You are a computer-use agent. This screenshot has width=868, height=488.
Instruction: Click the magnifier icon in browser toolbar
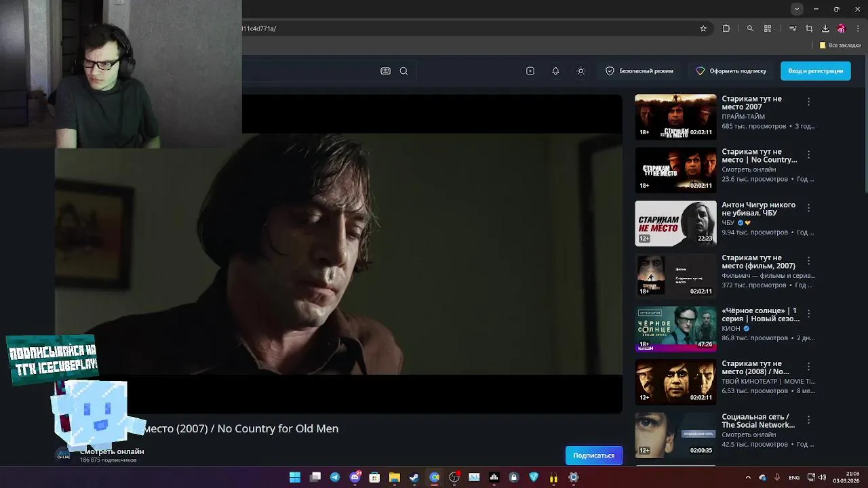[x=750, y=28]
